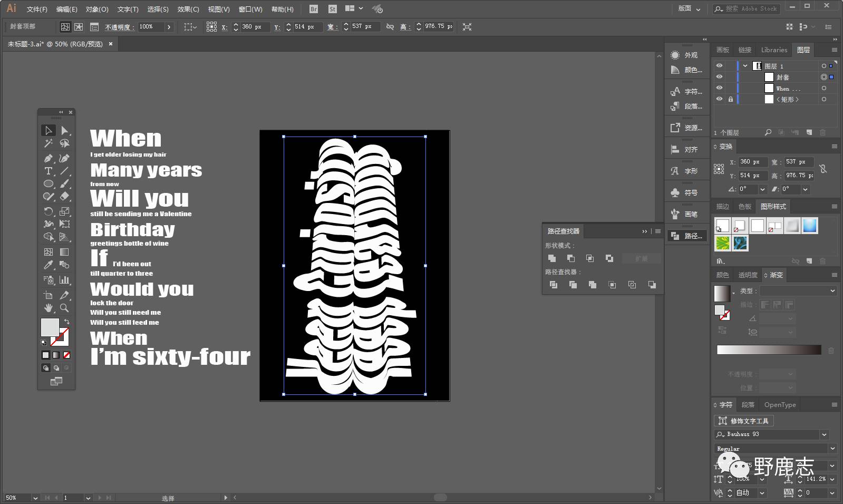Select the Ellipse tool

pos(49,183)
